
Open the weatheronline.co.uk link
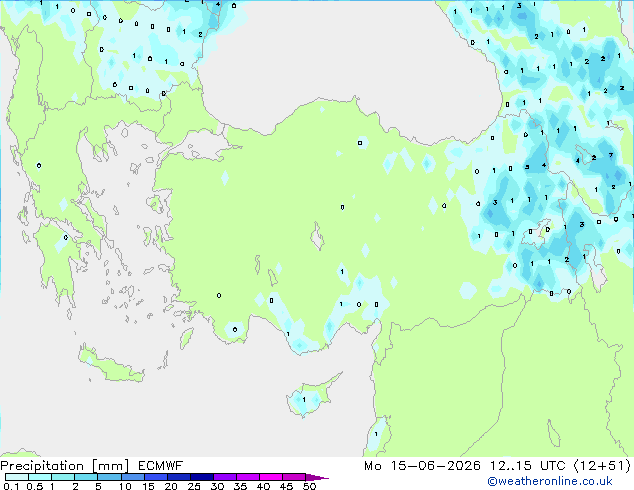click(550, 481)
